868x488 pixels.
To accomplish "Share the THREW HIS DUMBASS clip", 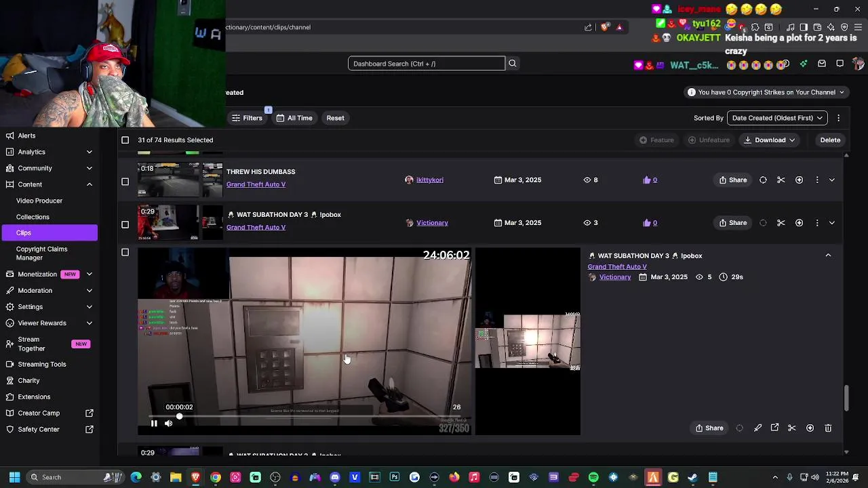I will click(733, 180).
